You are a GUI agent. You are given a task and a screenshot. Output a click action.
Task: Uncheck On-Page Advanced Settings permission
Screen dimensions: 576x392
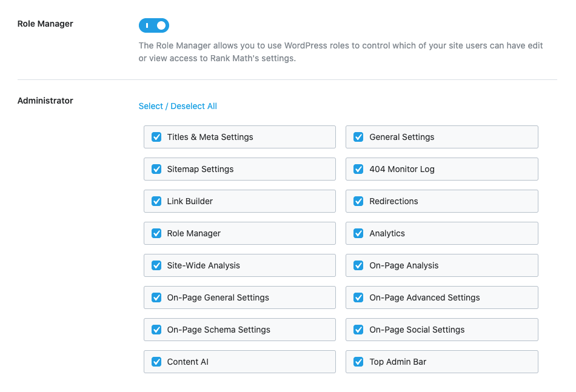(358, 297)
